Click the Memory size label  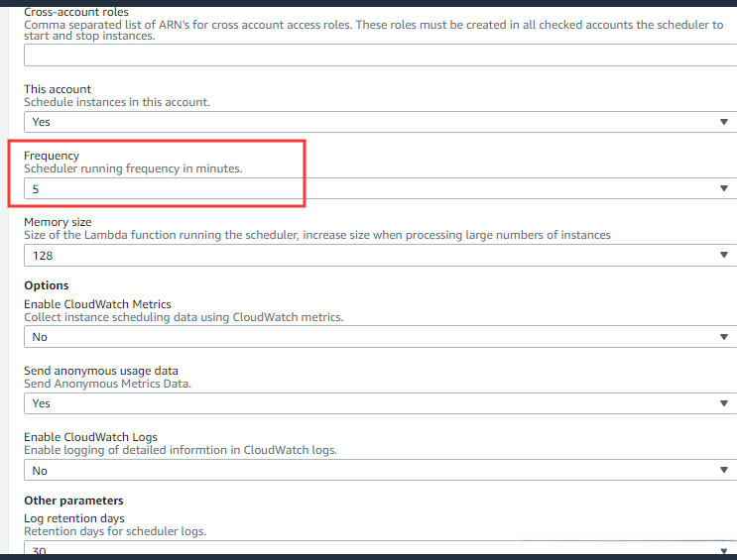[x=58, y=222]
